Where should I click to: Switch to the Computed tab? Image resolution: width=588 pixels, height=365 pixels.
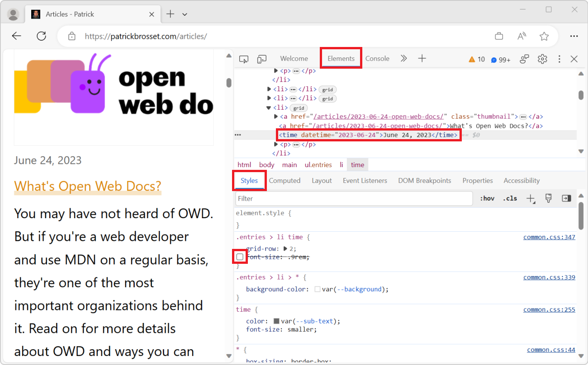[285, 181]
